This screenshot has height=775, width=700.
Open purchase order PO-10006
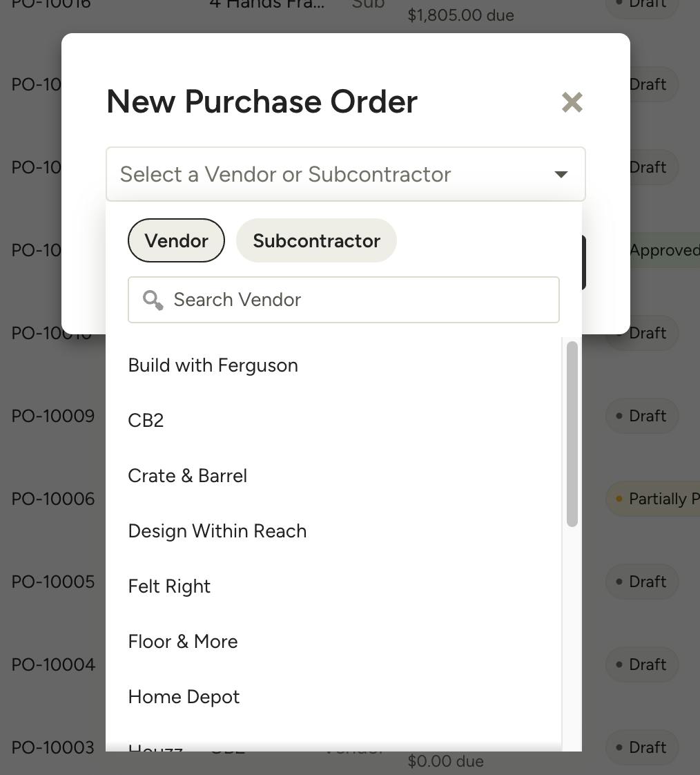pyautogui.click(x=53, y=498)
